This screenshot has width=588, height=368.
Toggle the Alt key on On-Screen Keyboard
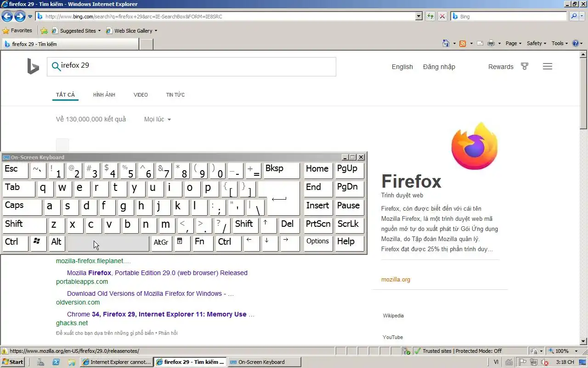[x=57, y=243]
